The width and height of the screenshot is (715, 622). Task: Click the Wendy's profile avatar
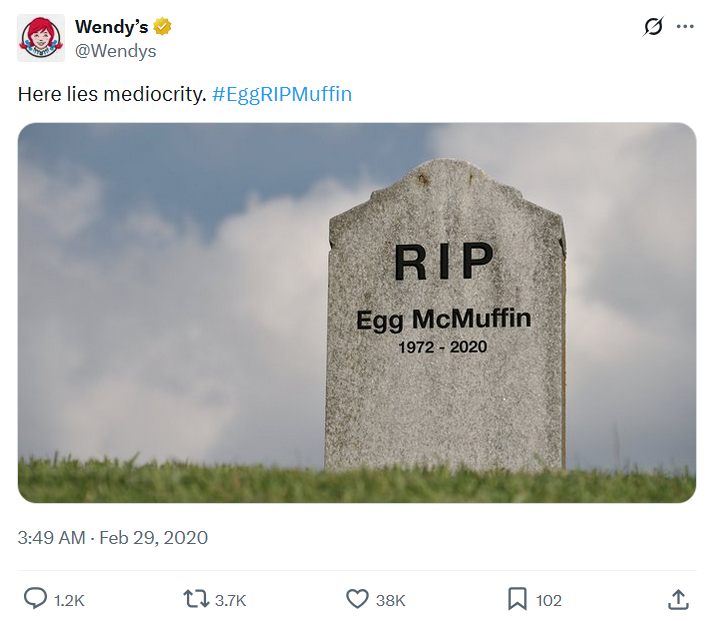(x=41, y=38)
